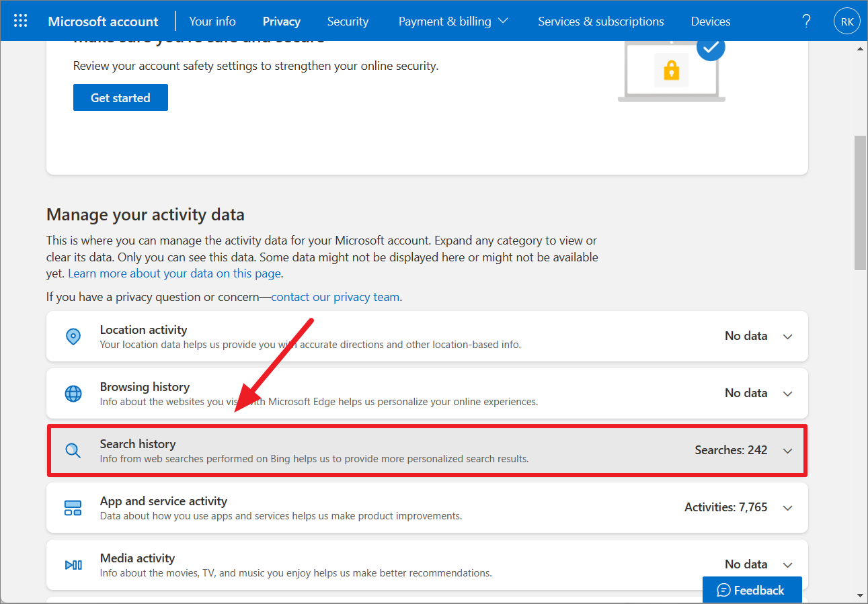Click the Feedback button
The width and height of the screenshot is (868, 604).
(x=752, y=590)
